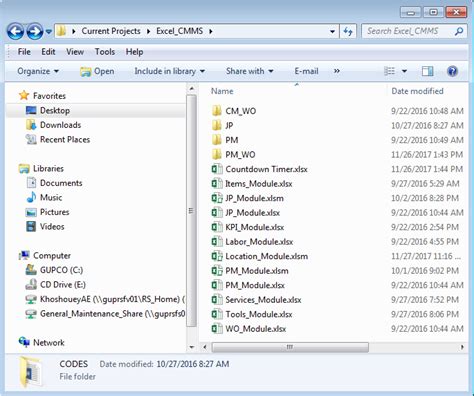Image resolution: width=474 pixels, height=396 pixels.
Task: Open view options dropdown arrow
Action: 404,71
